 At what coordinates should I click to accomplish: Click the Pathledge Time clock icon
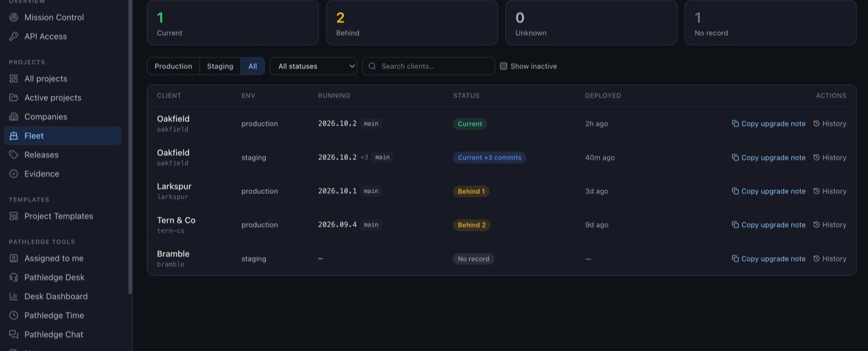[x=14, y=315]
